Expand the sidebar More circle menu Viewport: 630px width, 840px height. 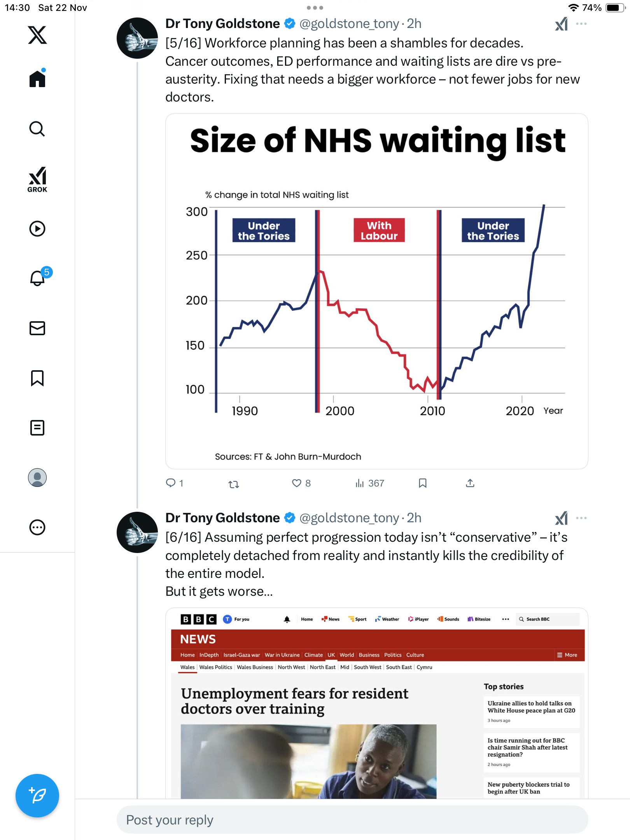tap(37, 527)
